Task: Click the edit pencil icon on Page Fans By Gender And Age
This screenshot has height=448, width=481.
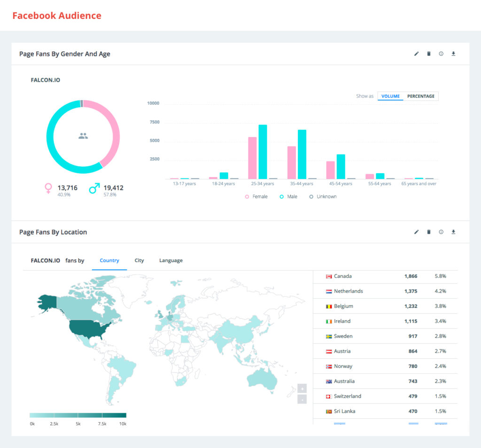Action: tap(416, 54)
